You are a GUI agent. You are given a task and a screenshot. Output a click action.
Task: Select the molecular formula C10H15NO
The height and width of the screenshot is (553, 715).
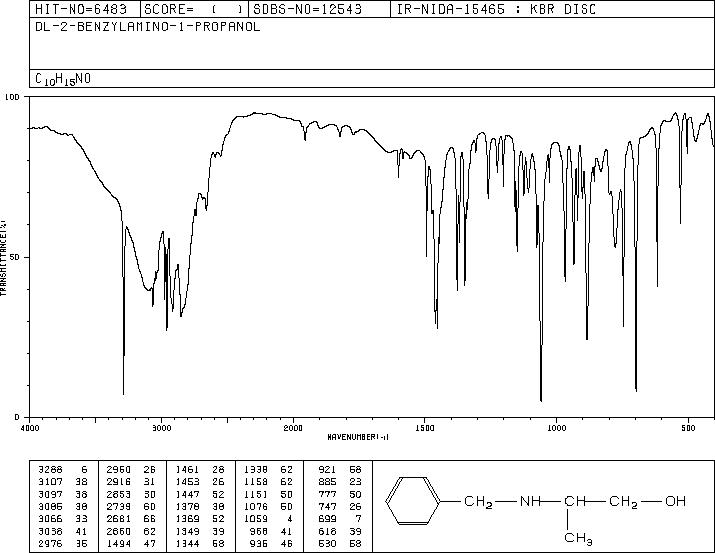pyautogui.click(x=63, y=79)
